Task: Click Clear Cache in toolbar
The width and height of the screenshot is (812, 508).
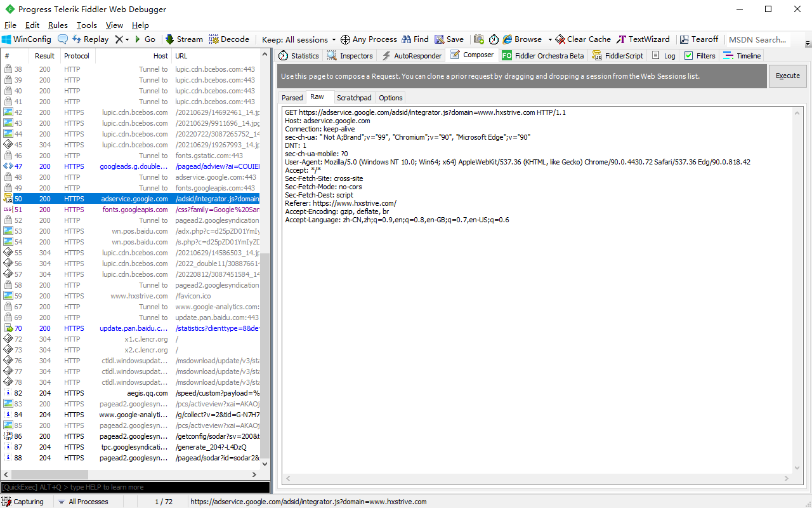Action: tap(583, 39)
